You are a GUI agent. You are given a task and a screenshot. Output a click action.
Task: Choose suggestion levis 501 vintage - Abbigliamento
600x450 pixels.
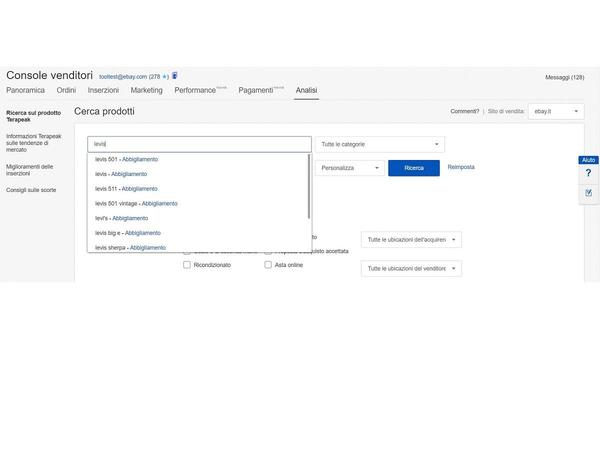point(136,204)
